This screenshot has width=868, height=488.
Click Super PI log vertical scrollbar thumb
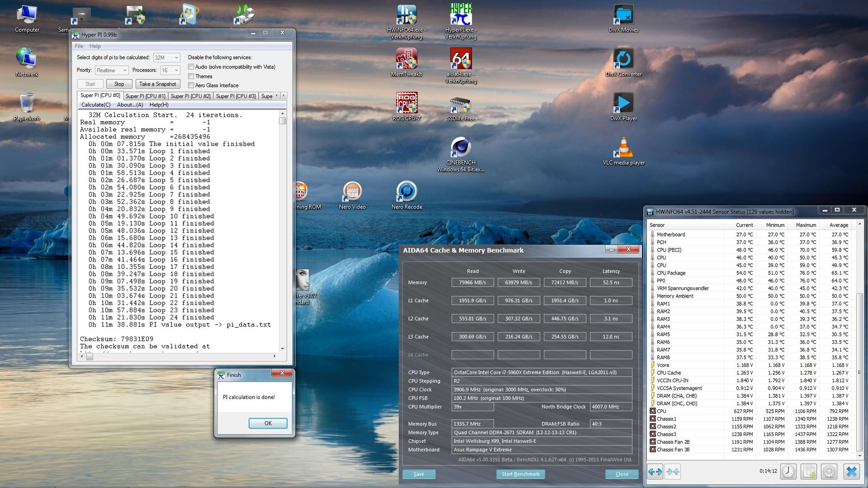[283, 121]
